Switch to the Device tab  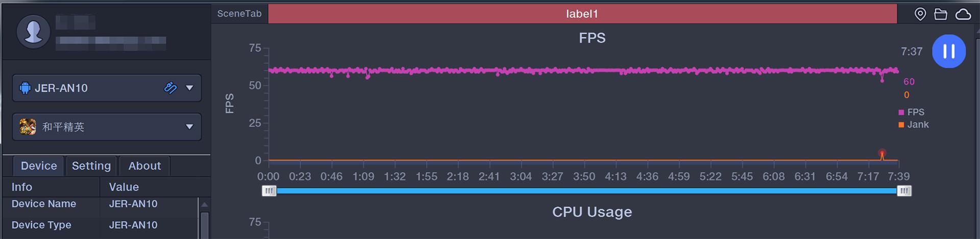click(x=39, y=166)
